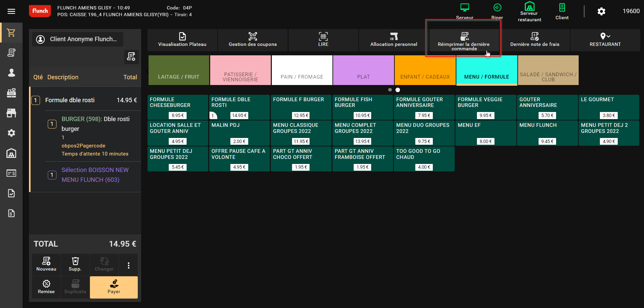Open Visualisation Plateau
The image size is (644, 308).
pos(182,40)
